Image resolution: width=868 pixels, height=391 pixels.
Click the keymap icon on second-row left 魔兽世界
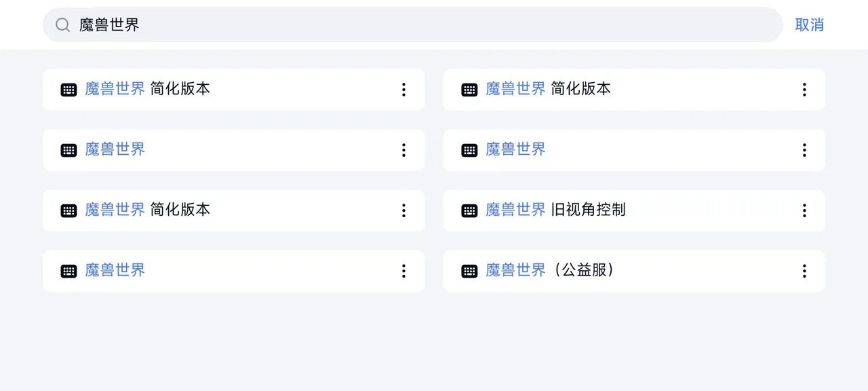tap(68, 149)
